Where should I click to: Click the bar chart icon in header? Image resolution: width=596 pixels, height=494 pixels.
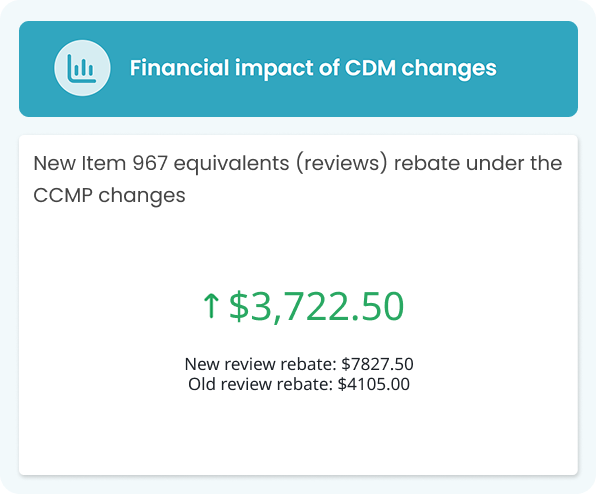pos(82,68)
